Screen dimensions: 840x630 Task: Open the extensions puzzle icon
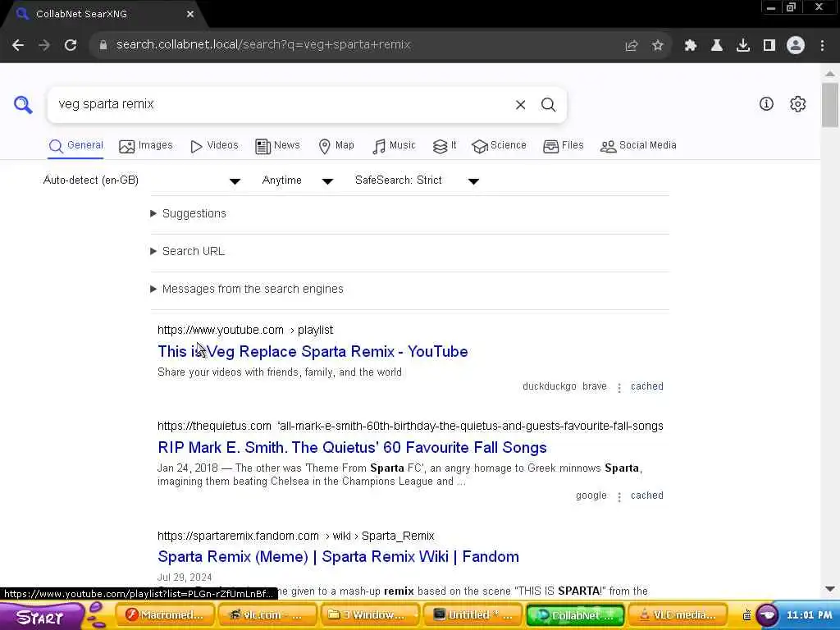click(x=691, y=46)
